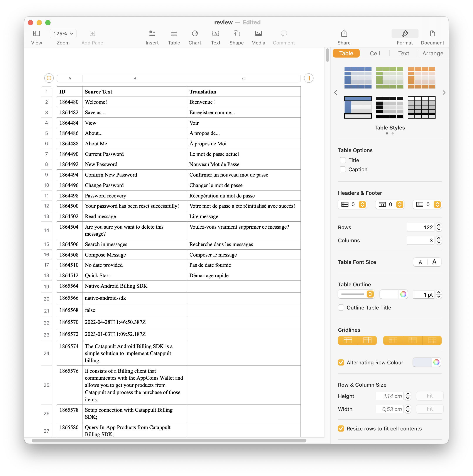Add a Comment from toolbar
Screen dimensions: 473x476
(x=284, y=34)
